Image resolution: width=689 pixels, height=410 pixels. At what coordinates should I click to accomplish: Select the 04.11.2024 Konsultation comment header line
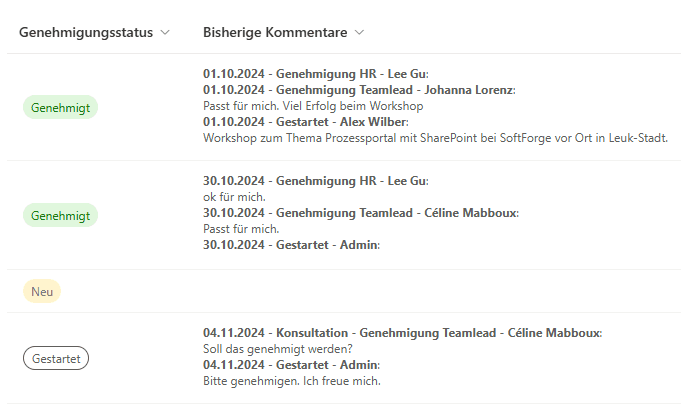click(402, 333)
